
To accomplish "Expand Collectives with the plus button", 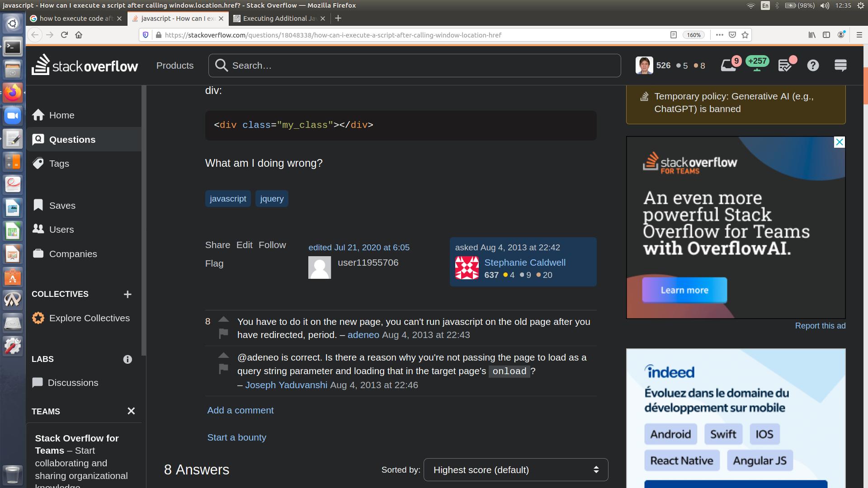I will pos(127,294).
